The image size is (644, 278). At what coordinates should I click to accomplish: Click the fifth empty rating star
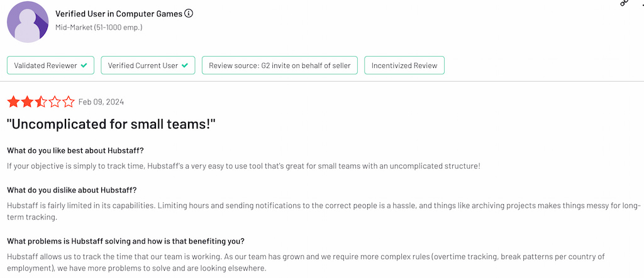click(x=69, y=102)
